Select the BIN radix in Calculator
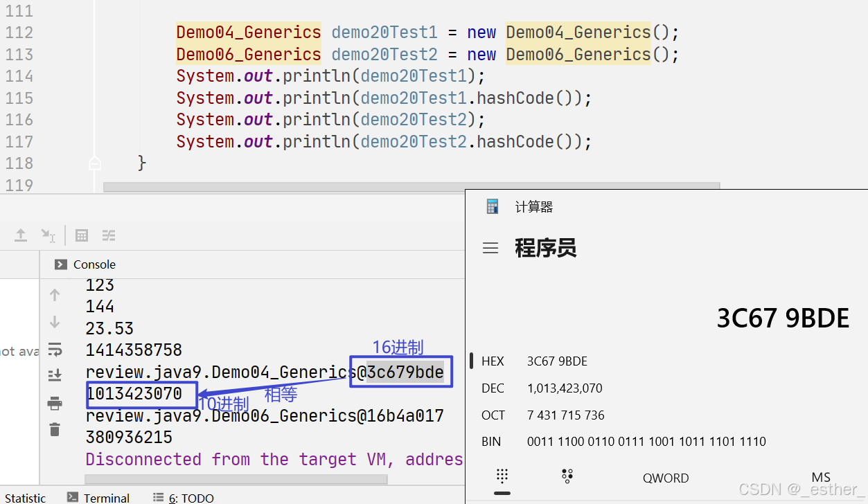868x504 pixels. click(x=491, y=442)
